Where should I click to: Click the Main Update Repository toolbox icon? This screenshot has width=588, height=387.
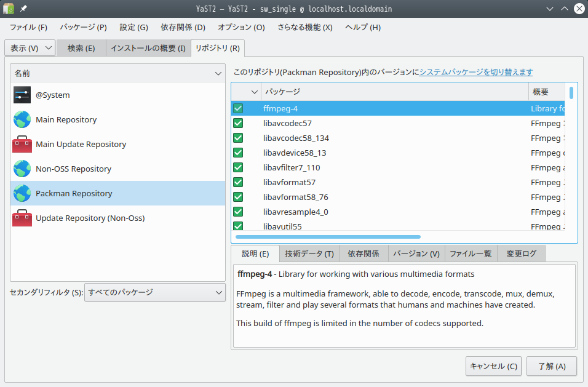click(x=22, y=145)
